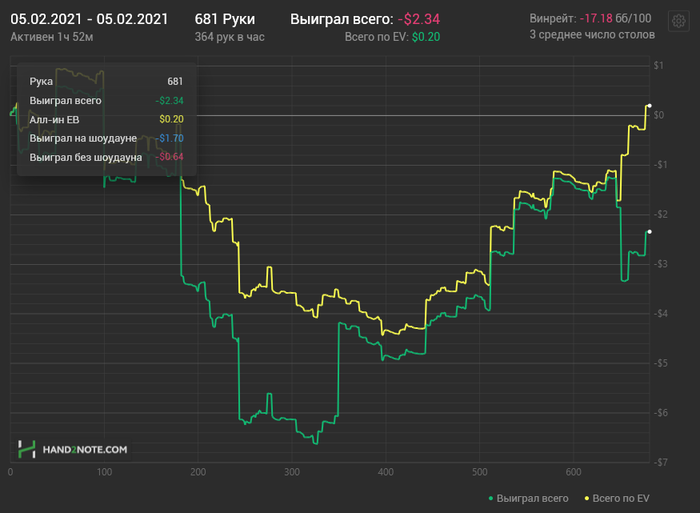Click the yellow EV line end point marker
This screenshot has width=700, height=513.
(x=650, y=106)
